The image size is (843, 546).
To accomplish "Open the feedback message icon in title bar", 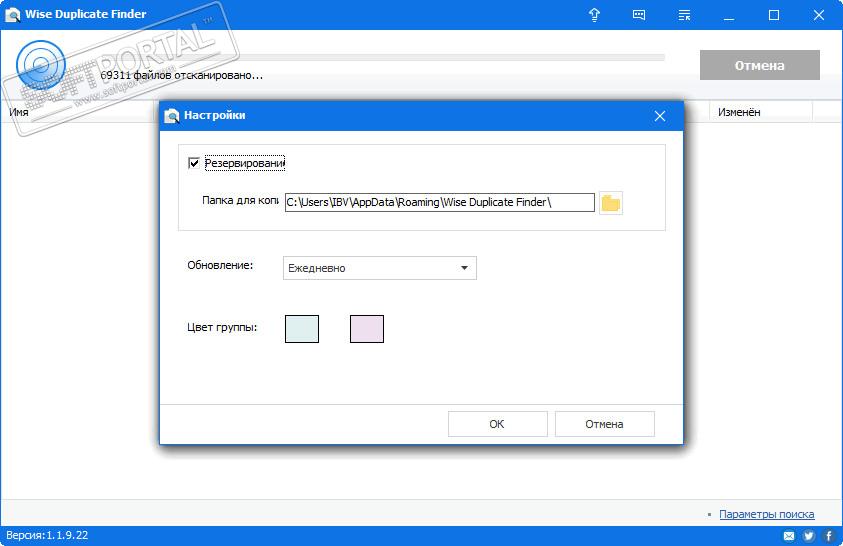I will (639, 15).
